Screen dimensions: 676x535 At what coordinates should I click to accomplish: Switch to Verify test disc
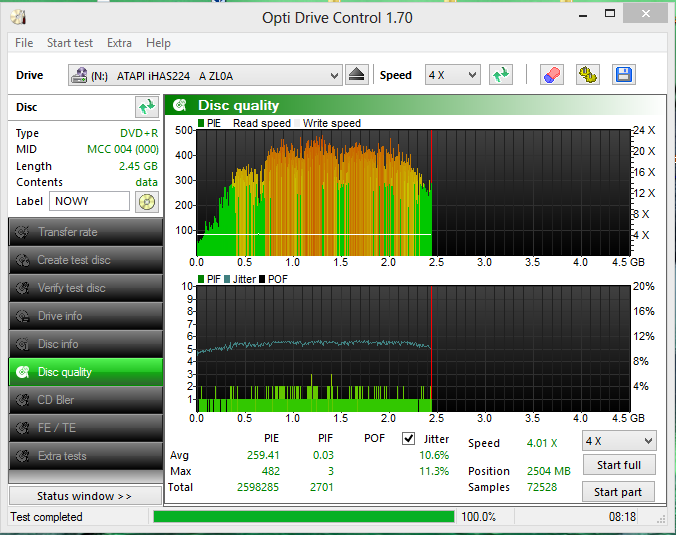pyautogui.click(x=86, y=288)
